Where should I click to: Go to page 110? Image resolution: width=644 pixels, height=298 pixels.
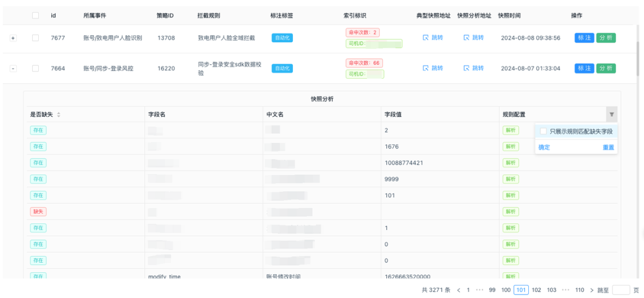coord(580,290)
